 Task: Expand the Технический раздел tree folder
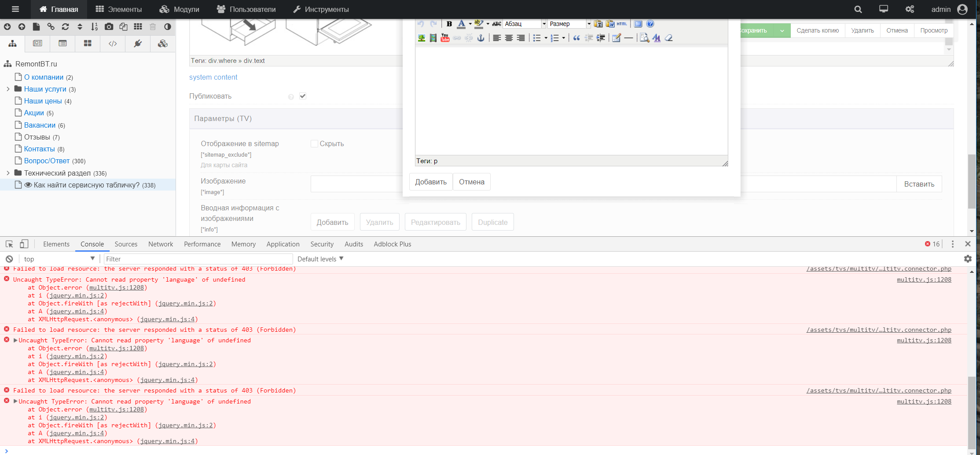coord(8,173)
